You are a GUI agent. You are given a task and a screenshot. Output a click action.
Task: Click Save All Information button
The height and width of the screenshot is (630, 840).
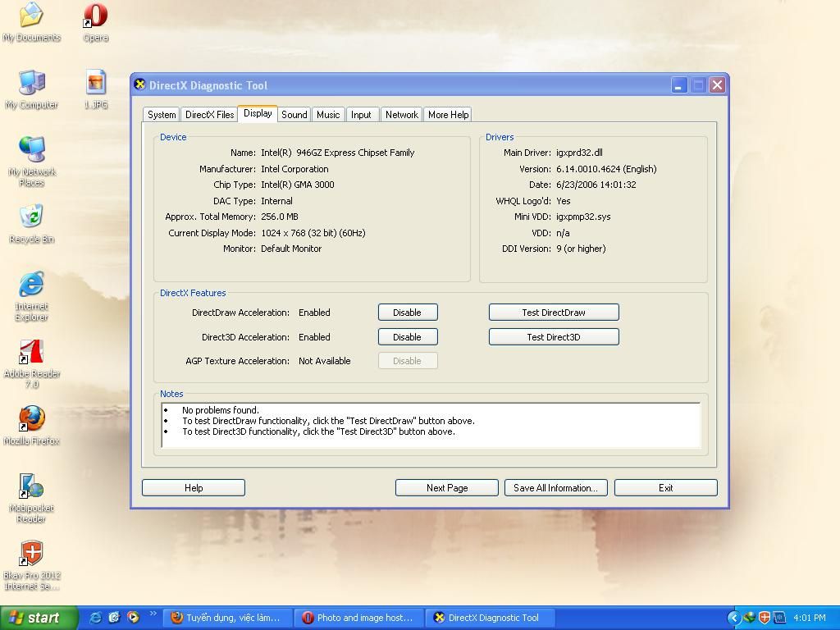pos(555,488)
